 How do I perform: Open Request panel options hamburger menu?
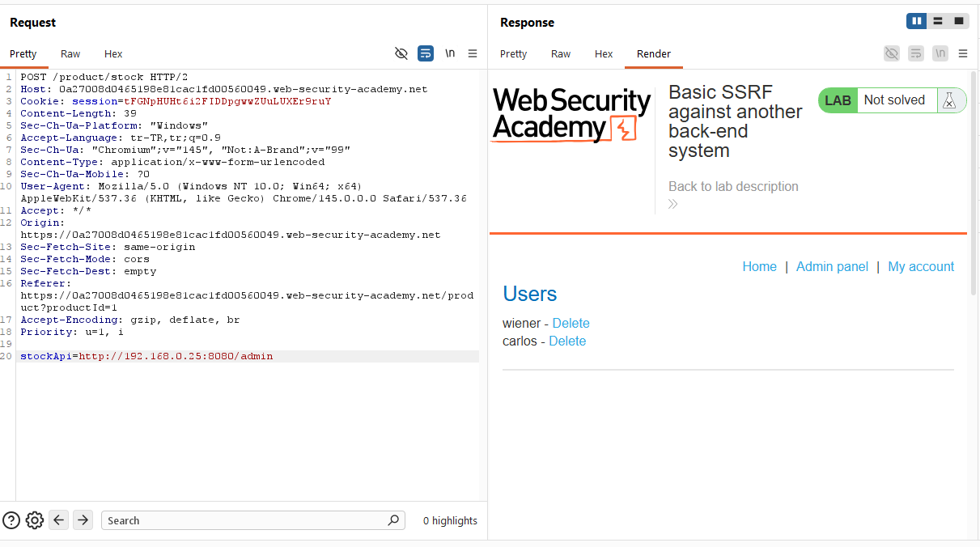[x=473, y=53]
